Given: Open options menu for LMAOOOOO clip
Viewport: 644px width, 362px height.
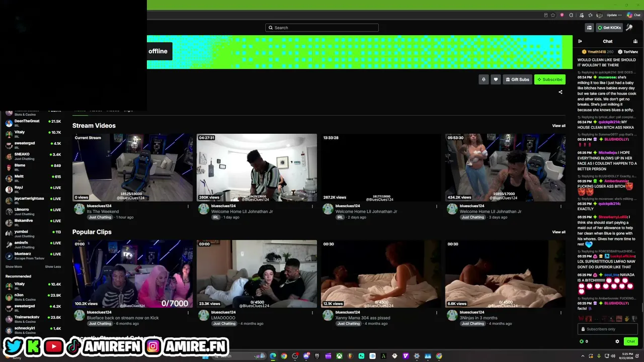Looking at the screenshot, I should [312, 312].
